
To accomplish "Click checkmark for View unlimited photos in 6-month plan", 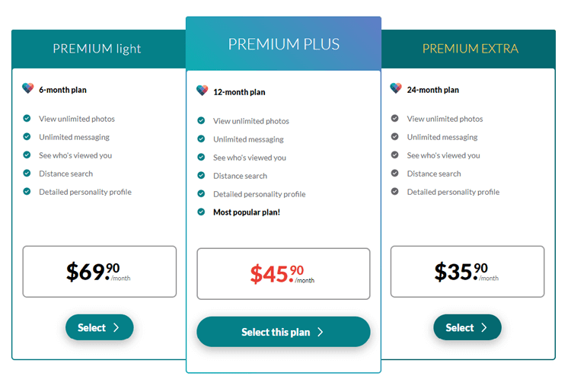I will 27,118.
